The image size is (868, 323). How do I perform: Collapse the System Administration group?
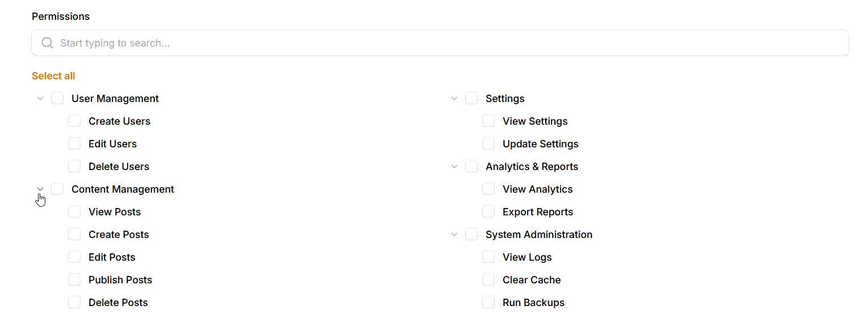454,235
